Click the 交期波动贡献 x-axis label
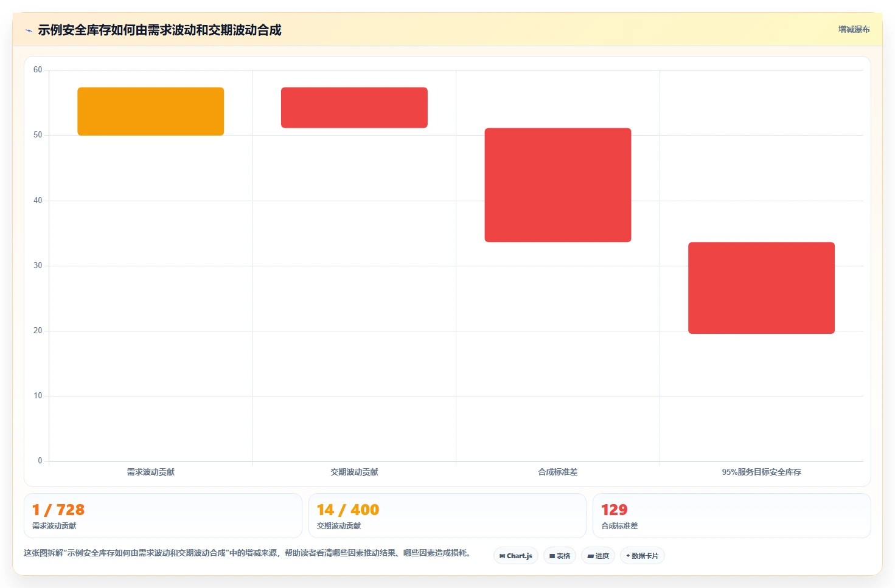The height and width of the screenshot is (588, 895). pos(354,472)
